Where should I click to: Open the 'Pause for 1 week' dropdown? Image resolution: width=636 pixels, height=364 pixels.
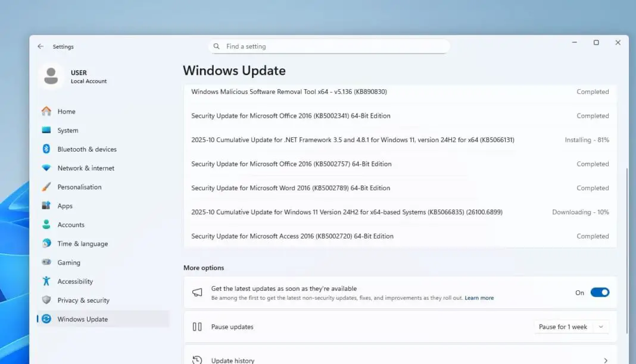click(x=570, y=327)
